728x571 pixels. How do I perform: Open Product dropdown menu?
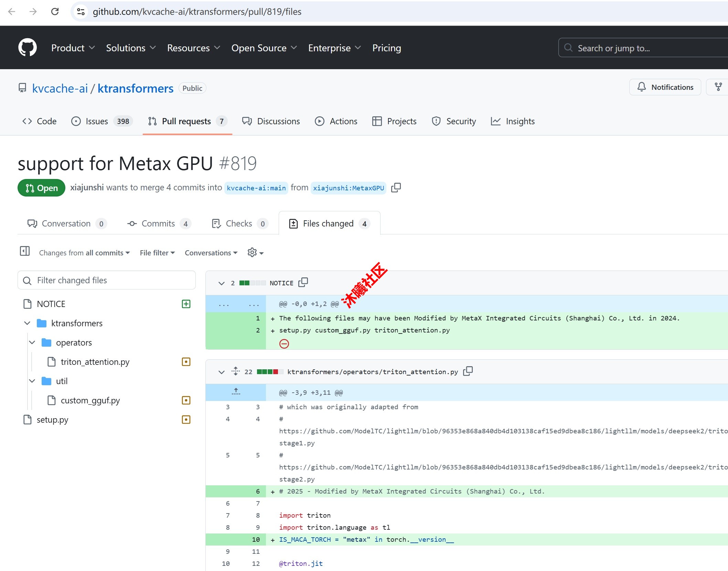click(x=73, y=48)
